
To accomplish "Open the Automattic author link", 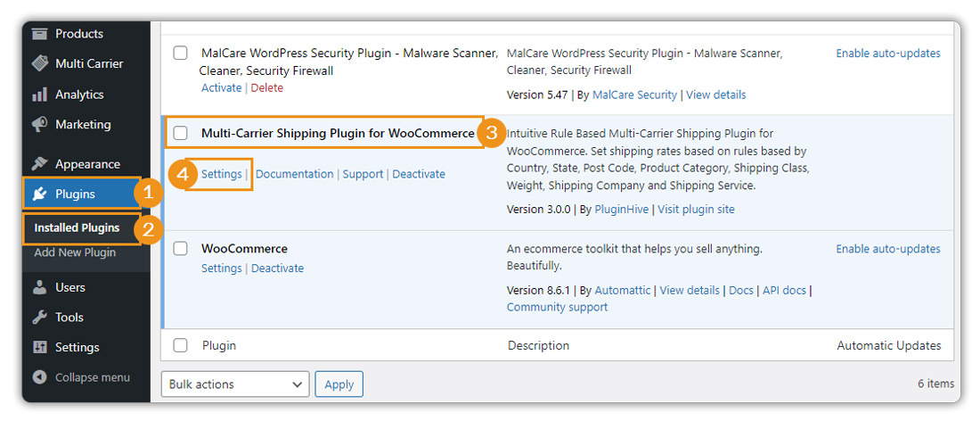I will (x=623, y=290).
